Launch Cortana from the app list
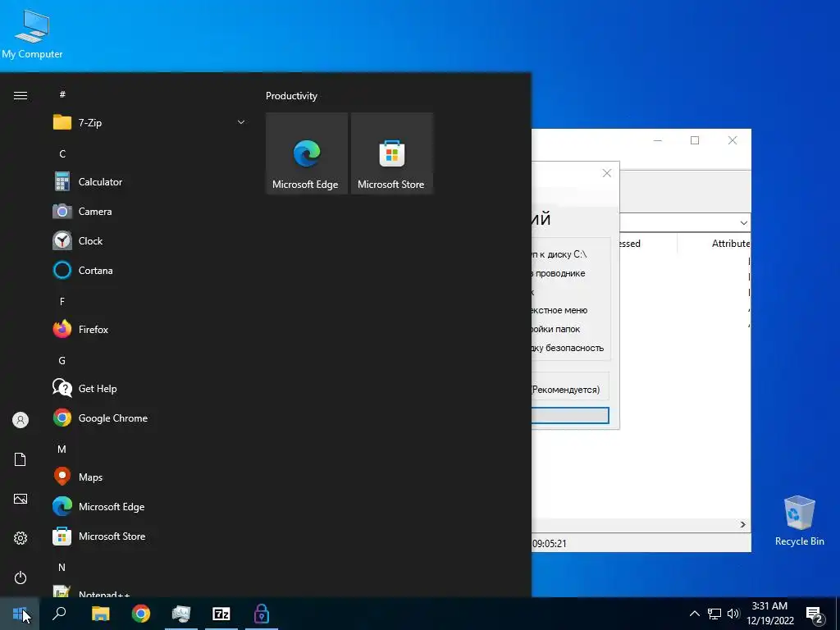Image resolution: width=840 pixels, height=630 pixels. coord(150,270)
